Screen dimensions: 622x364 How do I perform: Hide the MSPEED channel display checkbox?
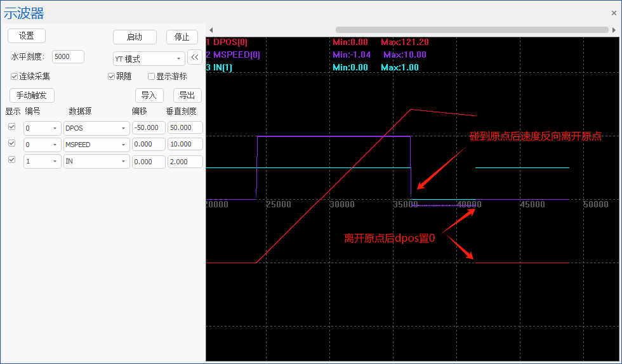coord(11,144)
